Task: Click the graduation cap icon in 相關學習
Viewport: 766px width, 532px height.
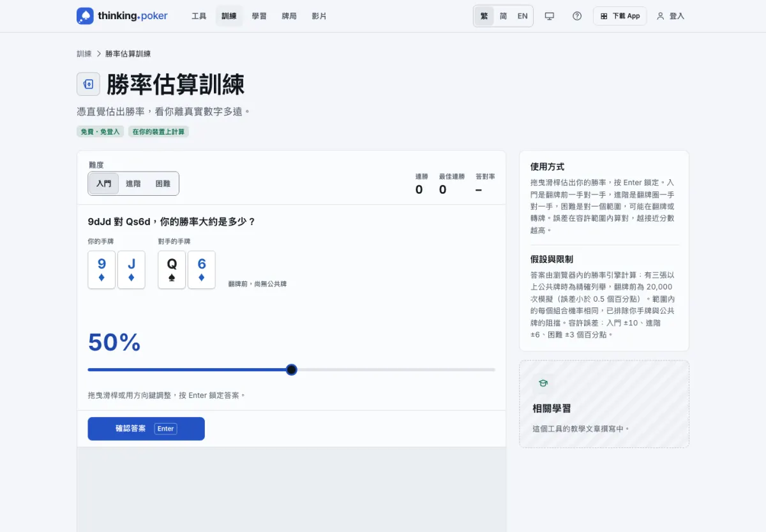Action: click(x=543, y=383)
